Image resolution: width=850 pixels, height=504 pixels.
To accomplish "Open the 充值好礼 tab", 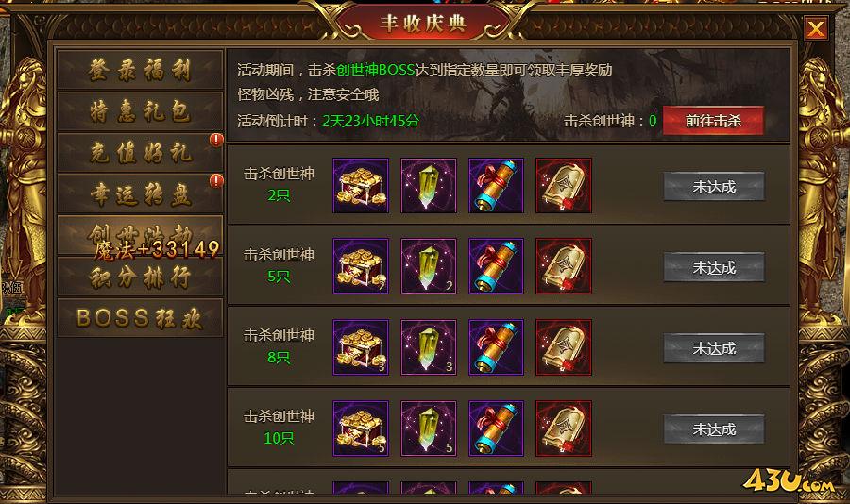I will 140,153.
